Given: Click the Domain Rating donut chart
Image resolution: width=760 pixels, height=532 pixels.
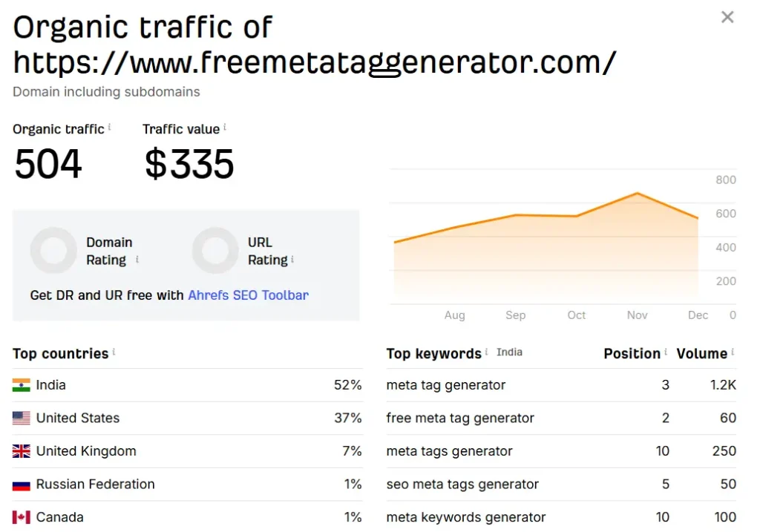Looking at the screenshot, I should 53,251.
